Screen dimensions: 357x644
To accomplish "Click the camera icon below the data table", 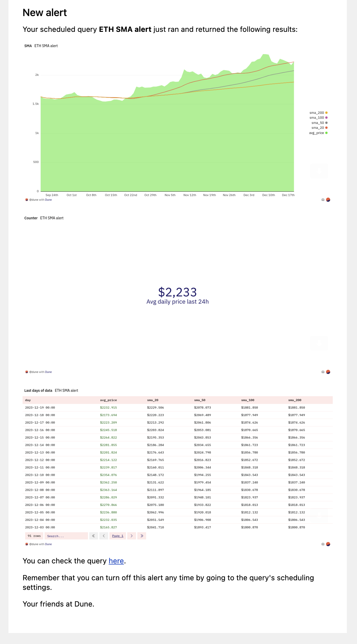I will coord(323,544).
